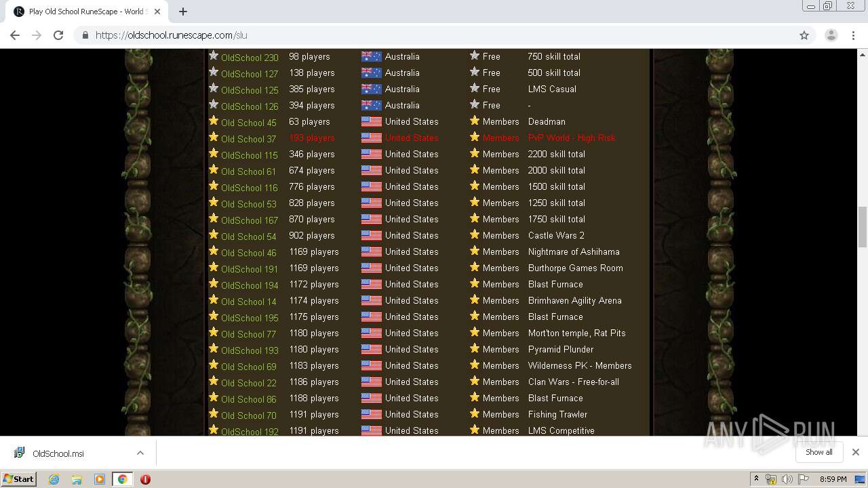Open a new browser tab

(183, 12)
